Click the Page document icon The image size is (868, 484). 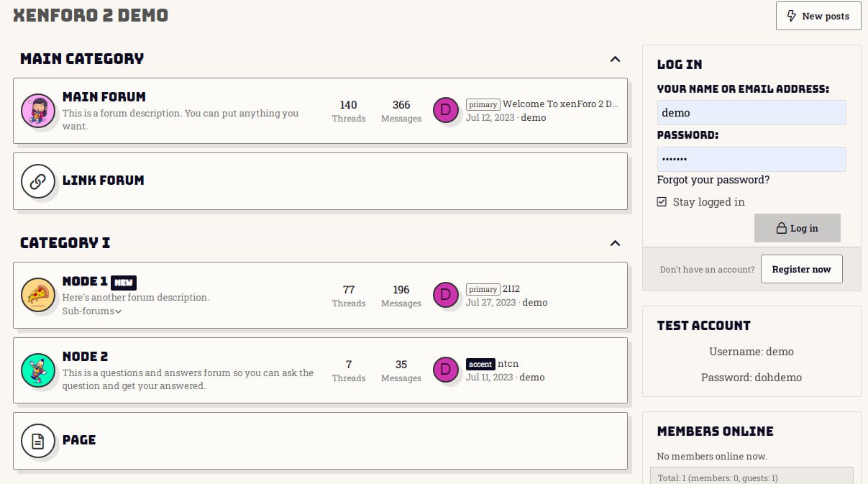[x=38, y=440]
